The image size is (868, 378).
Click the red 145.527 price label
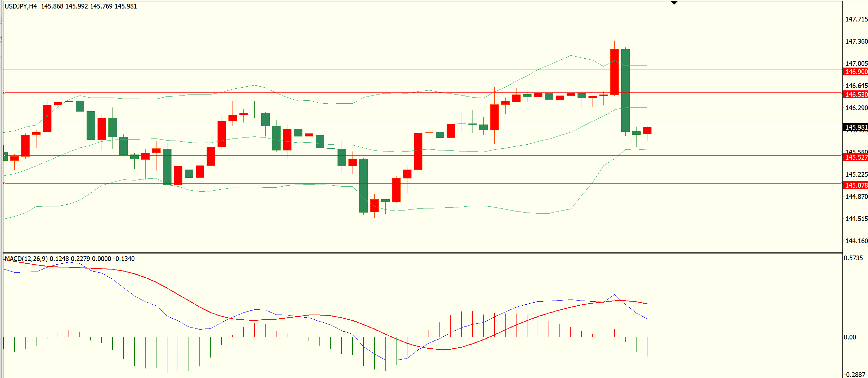click(856, 157)
